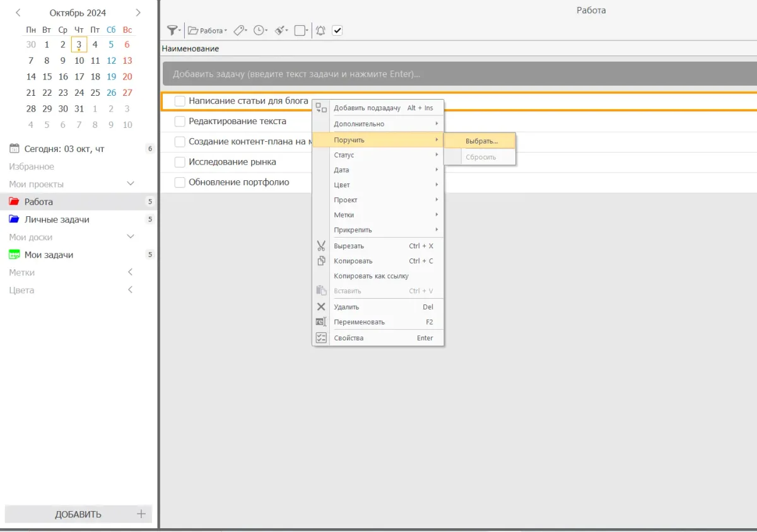Click the tags label icon in toolbar
The width and height of the screenshot is (757, 532).
239,30
